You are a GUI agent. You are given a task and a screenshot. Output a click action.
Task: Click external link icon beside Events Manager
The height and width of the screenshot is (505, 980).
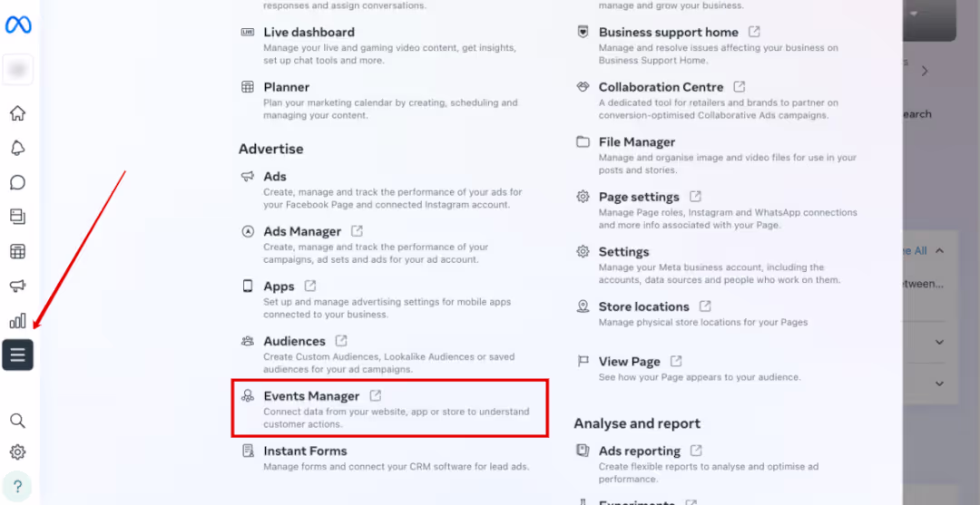click(x=376, y=396)
